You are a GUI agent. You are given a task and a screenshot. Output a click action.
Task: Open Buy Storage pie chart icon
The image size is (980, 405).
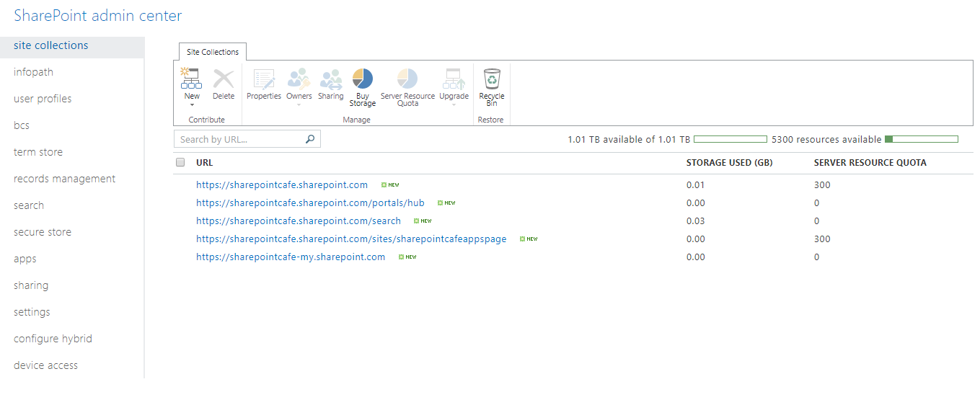[x=362, y=79]
